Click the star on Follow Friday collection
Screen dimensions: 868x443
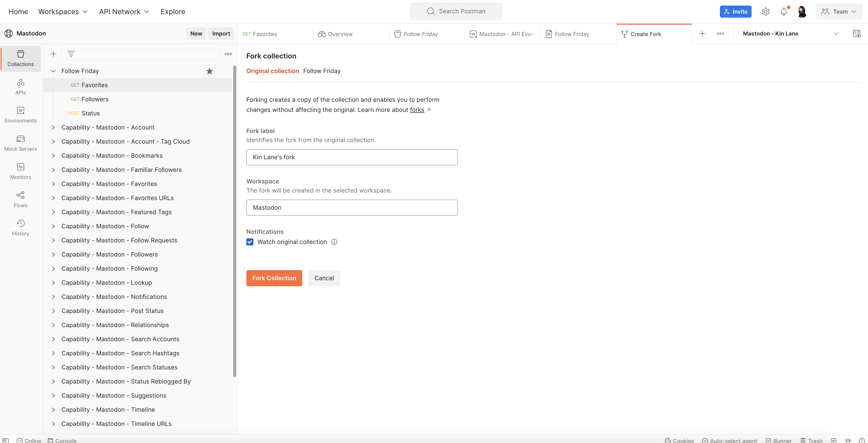pos(210,71)
